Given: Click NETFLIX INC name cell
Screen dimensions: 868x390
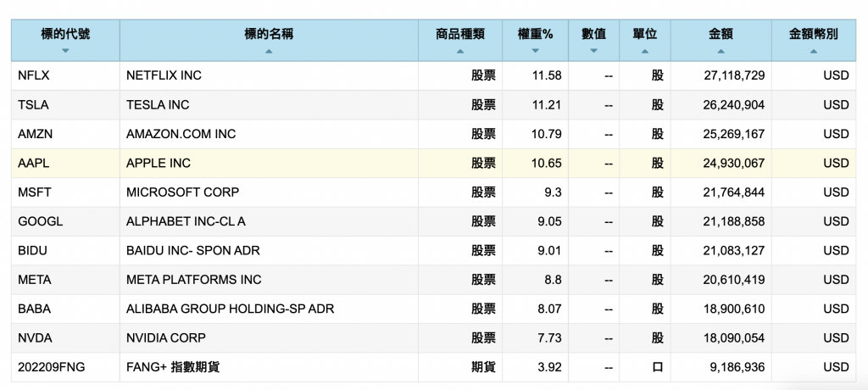Looking at the screenshot, I should 269,75.
